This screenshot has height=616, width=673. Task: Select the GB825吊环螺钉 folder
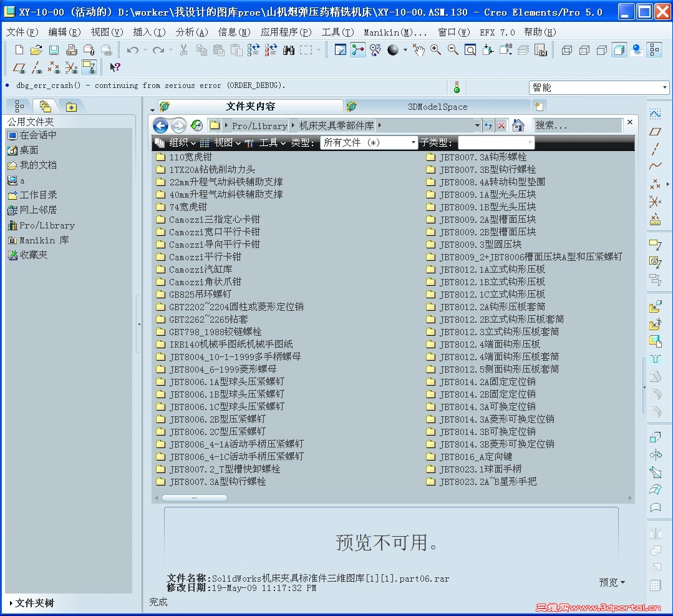tap(193, 294)
